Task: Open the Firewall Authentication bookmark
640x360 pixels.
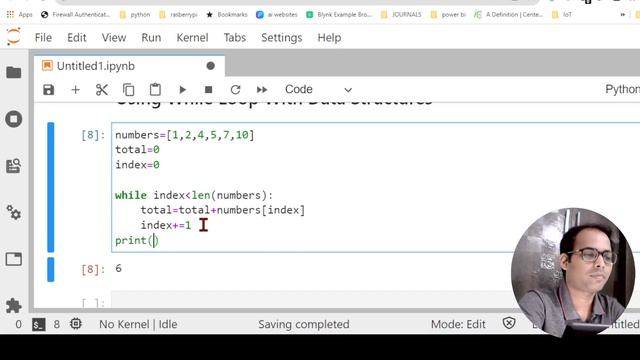Action: coord(76,14)
